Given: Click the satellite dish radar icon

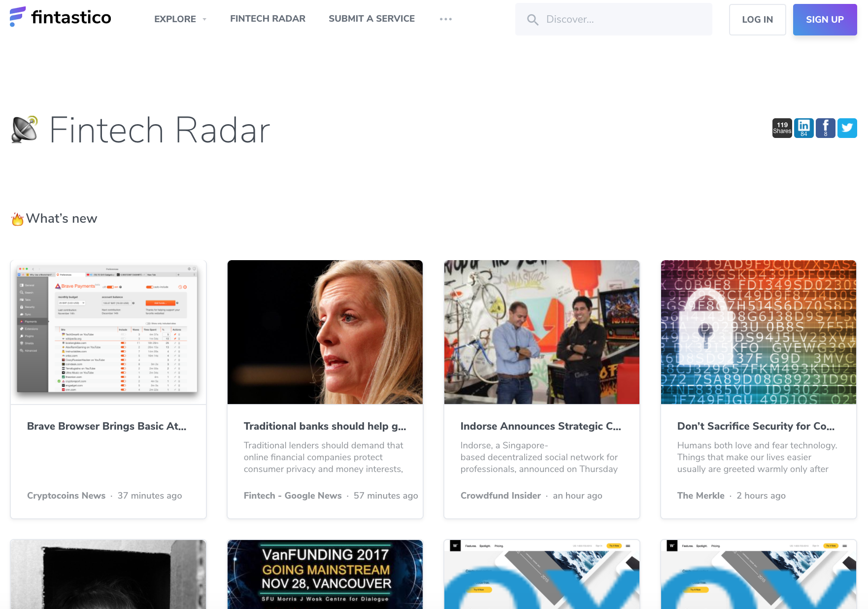Looking at the screenshot, I should (25, 130).
